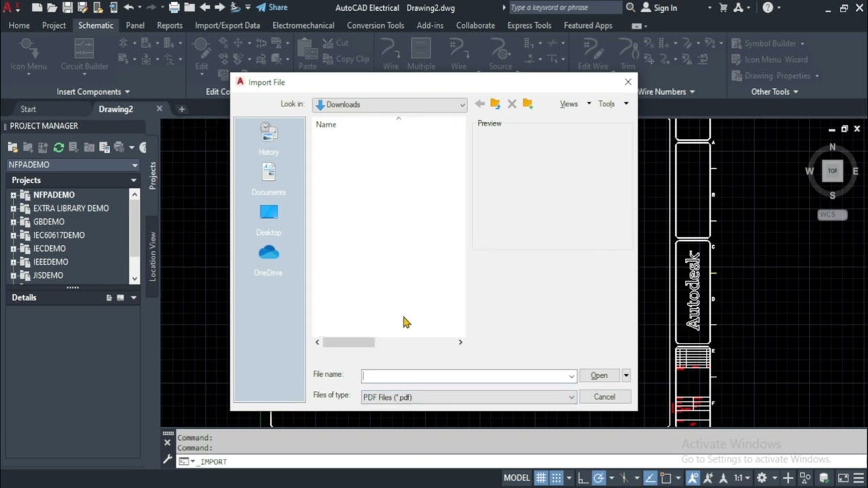
Task: Click the Clean Screen icon in status bar
Action: (843, 478)
